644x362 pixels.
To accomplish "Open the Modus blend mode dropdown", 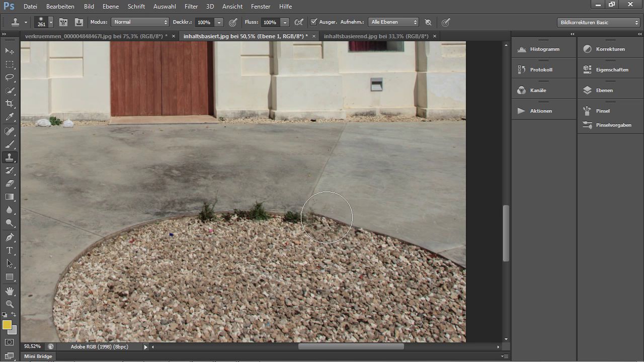I will click(x=140, y=22).
